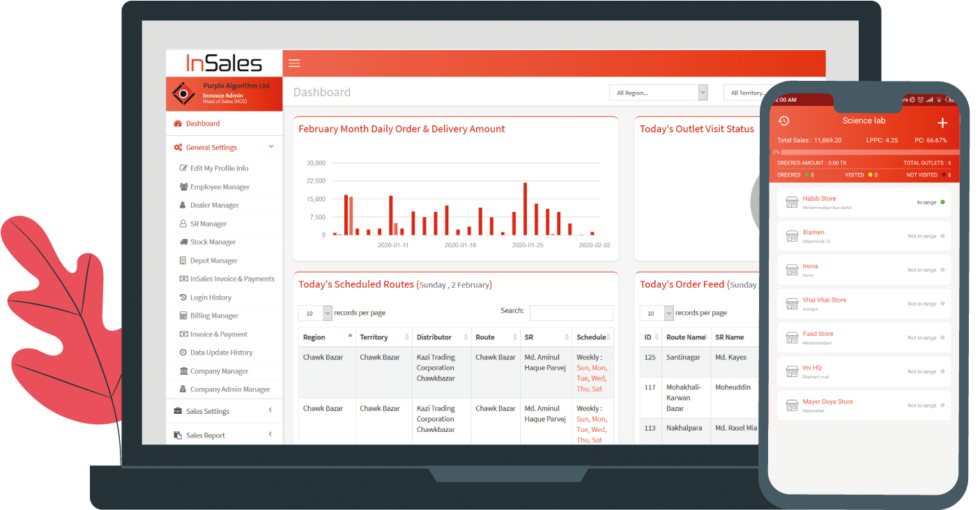The width and height of the screenshot is (980, 510).
Task: Open records per page dropdown in Order Feed
Action: [657, 313]
